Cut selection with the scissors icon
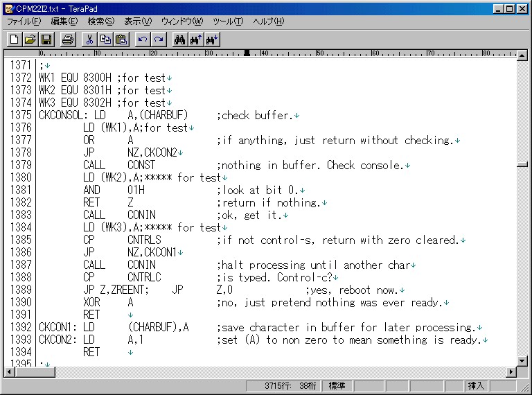The width and height of the screenshot is (532, 395). tap(89, 39)
